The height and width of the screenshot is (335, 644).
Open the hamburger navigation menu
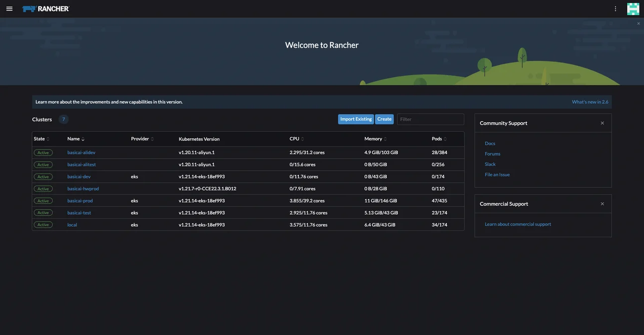(9, 9)
